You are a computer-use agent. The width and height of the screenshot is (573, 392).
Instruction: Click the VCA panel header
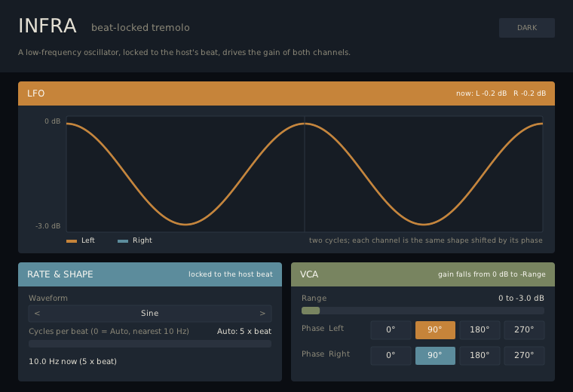(423, 274)
